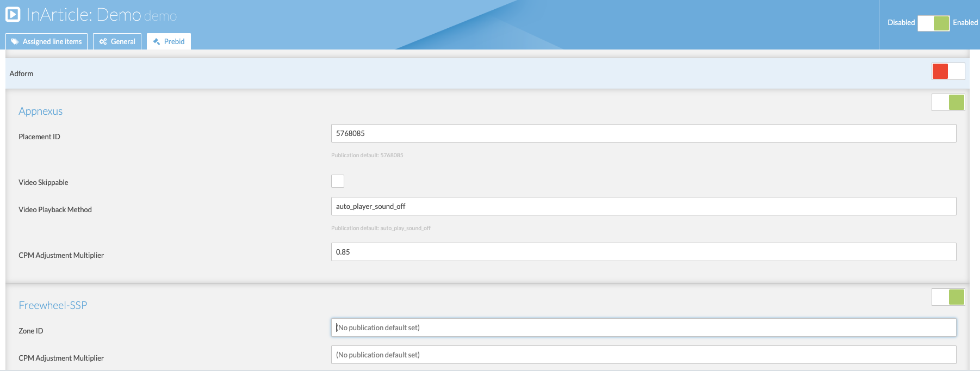Viewport: 980px width, 371px height.
Task: Click the tag icon on Assigned line items
Action: (15, 41)
